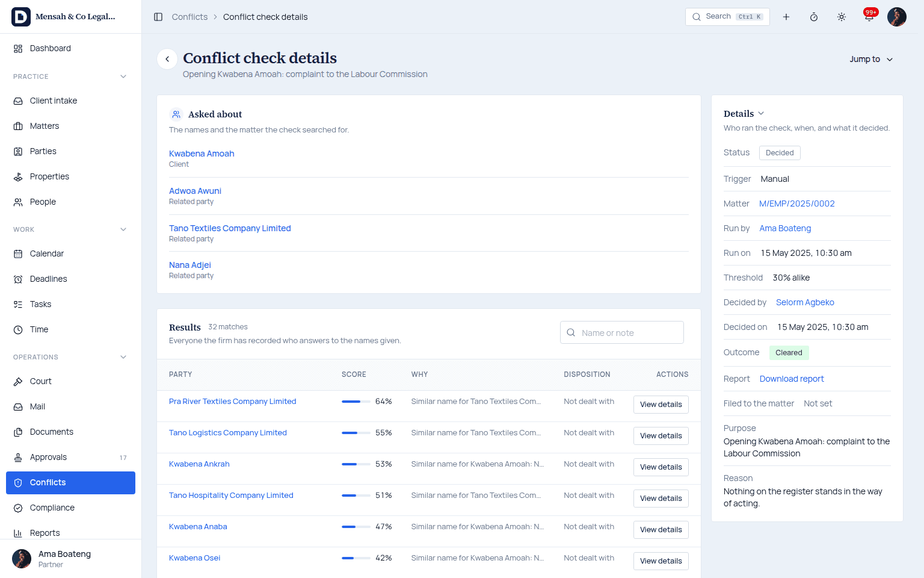
Task: Click Download report link
Action: [x=792, y=379]
